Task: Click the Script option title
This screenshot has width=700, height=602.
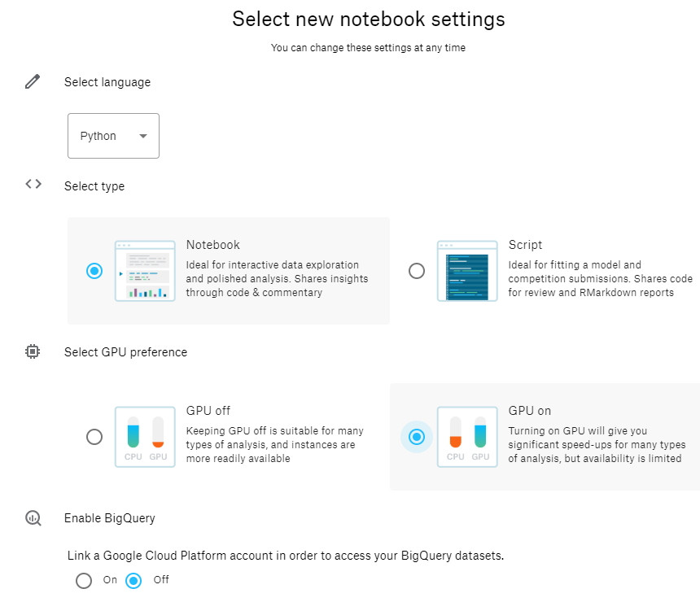Action: pyautogui.click(x=525, y=245)
